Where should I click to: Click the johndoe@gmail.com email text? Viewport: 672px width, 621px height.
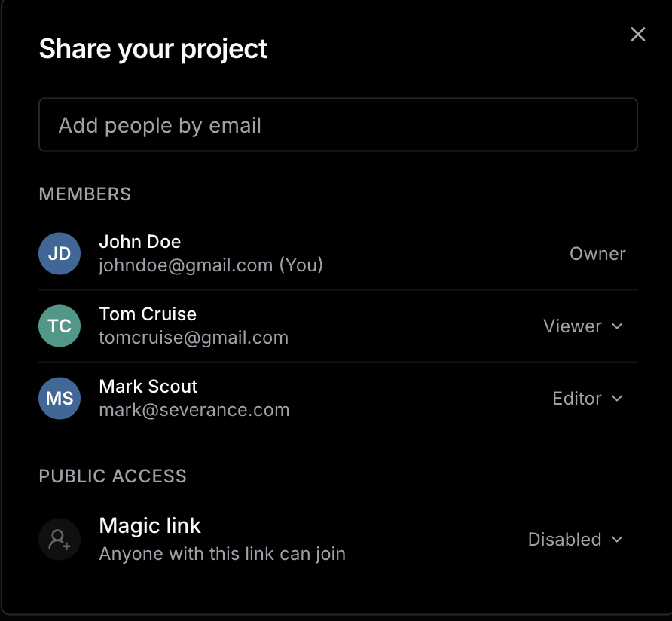click(x=185, y=265)
